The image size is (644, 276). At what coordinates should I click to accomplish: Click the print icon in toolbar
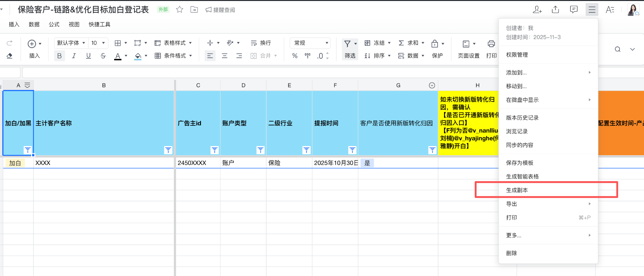pos(491,44)
